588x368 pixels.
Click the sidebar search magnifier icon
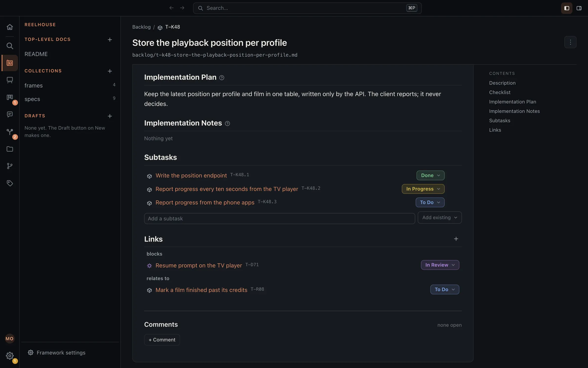(x=10, y=46)
